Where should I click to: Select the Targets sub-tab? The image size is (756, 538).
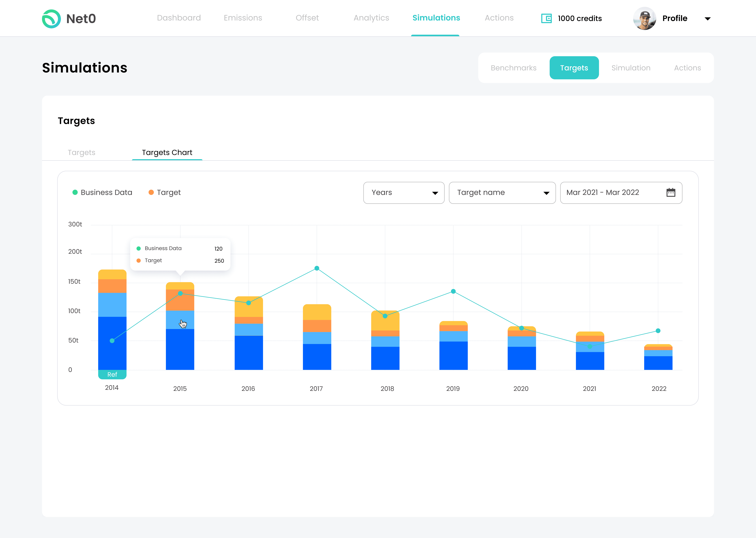click(81, 152)
